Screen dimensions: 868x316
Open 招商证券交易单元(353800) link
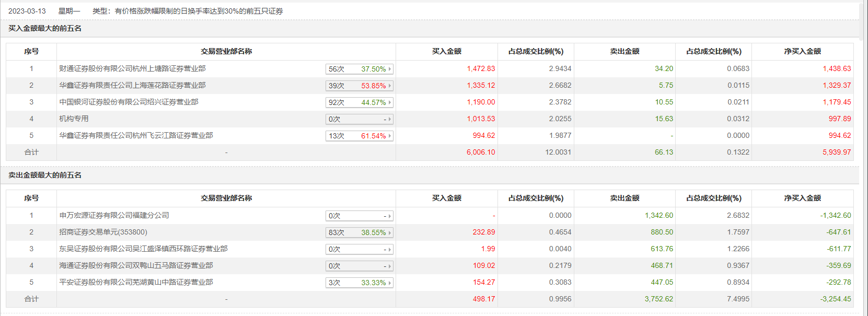coord(103,232)
